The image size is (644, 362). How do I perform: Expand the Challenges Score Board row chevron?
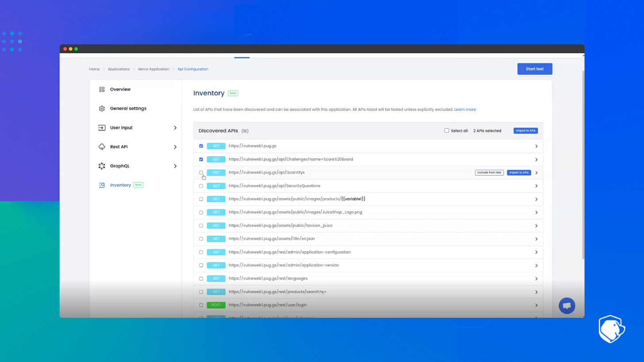[x=537, y=160]
